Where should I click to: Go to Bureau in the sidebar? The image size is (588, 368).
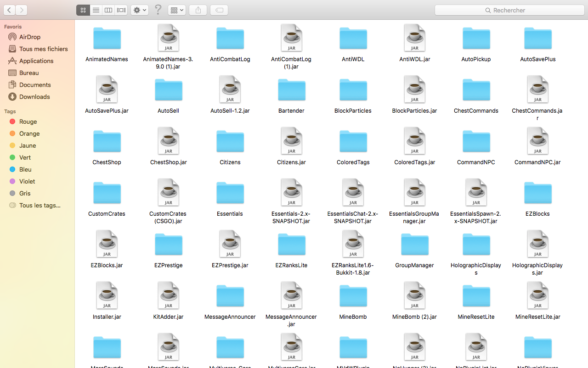tap(37, 73)
